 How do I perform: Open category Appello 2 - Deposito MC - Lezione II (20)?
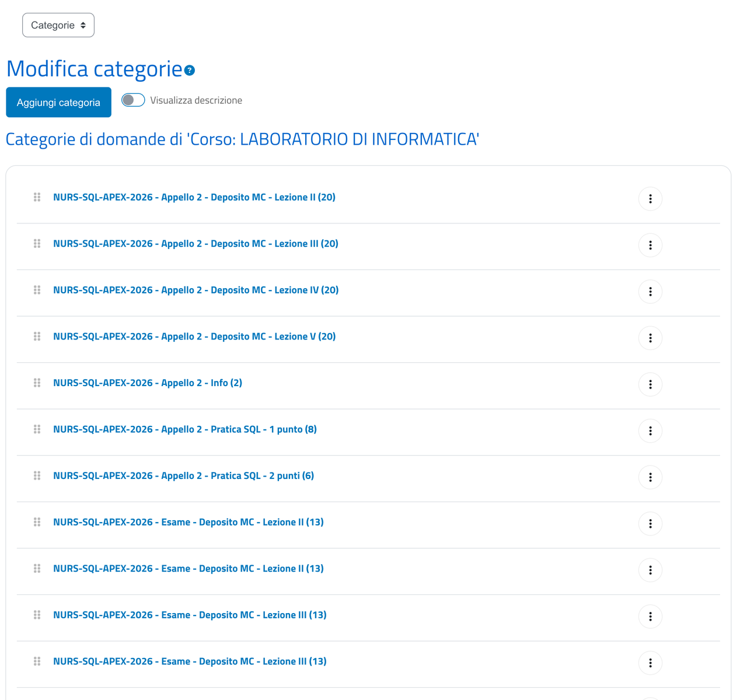pyautogui.click(x=194, y=197)
